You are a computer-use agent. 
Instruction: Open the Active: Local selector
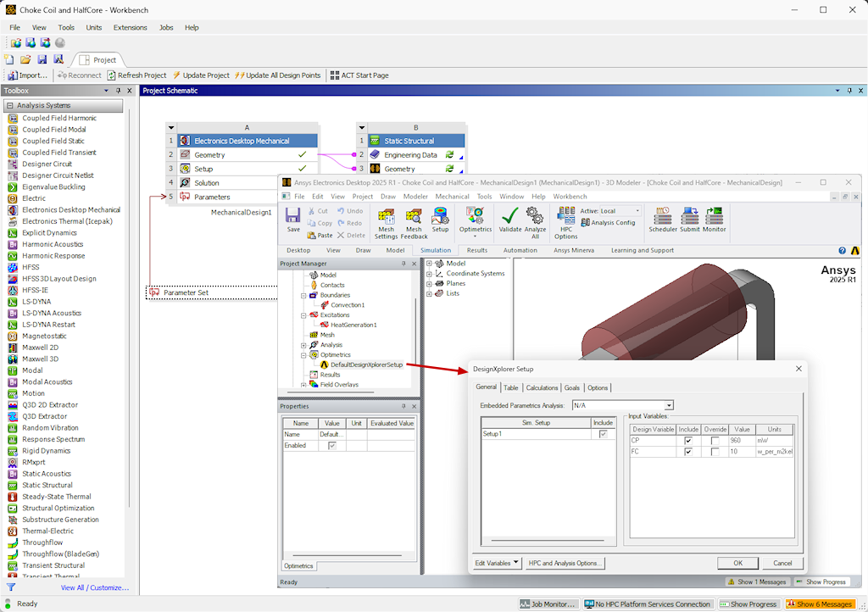click(x=639, y=211)
